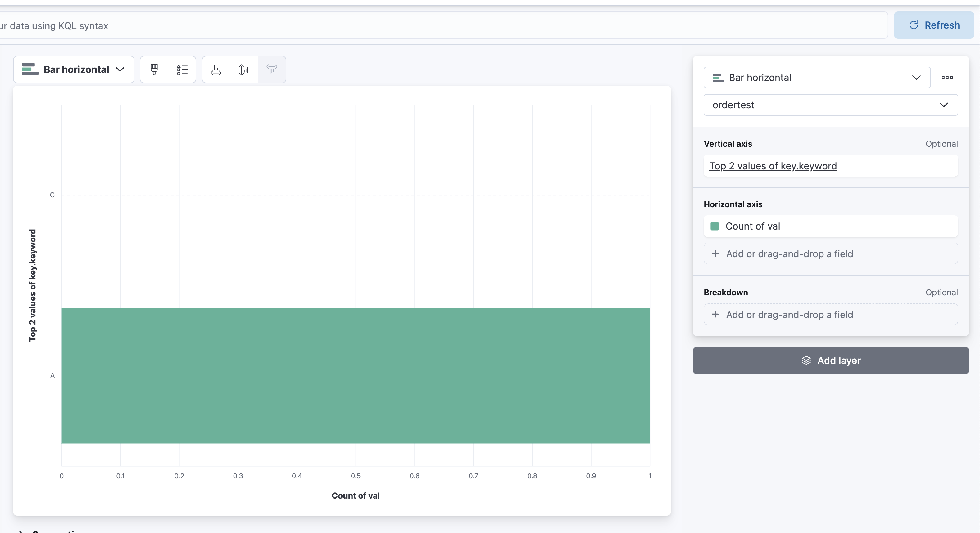Click Optional label beside Vertical axis
The image size is (980, 533).
pos(941,144)
